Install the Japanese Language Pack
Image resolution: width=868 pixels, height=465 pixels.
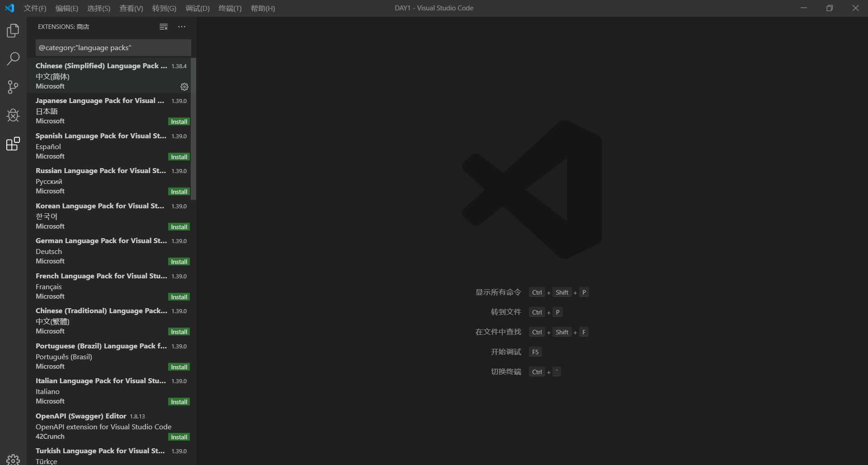179,122
